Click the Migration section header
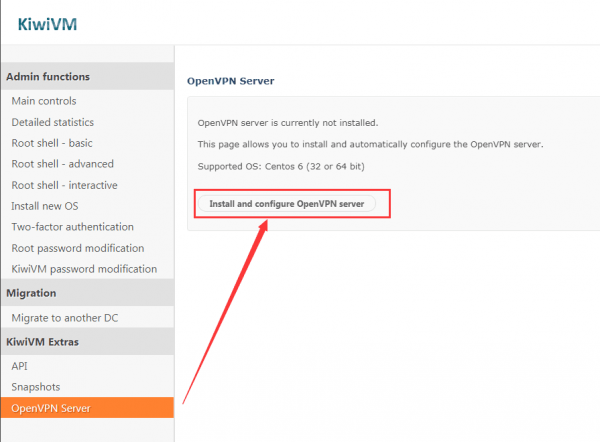Viewport: 600px width, 442px height. tap(31, 293)
